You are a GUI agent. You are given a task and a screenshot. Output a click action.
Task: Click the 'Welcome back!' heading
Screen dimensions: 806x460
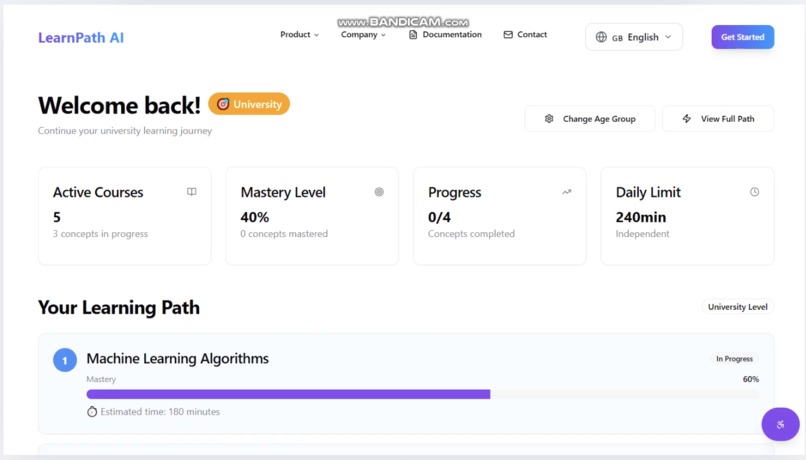[x=119, y=105]
